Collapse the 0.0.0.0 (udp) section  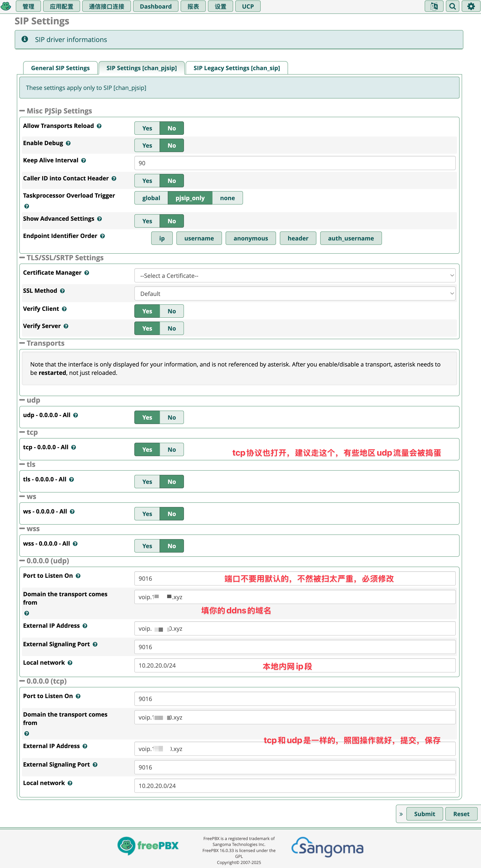tap(44, 561)
